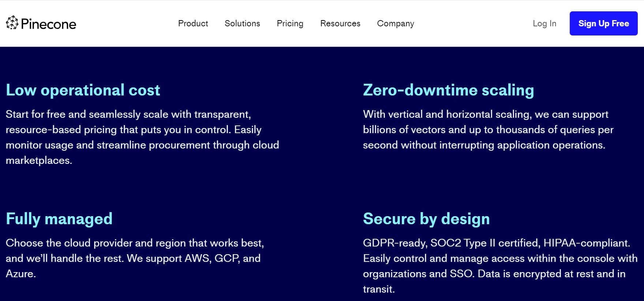Image resolution: width=644 pixels, height=301 pixels.
Task: Open the Product menu
Action: pos(193,23)
